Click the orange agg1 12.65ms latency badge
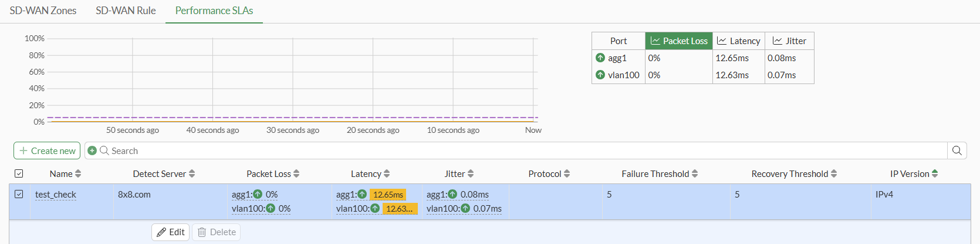Viewport: 980px width, 244px height. pyautogui.click(x=387, y=195)
